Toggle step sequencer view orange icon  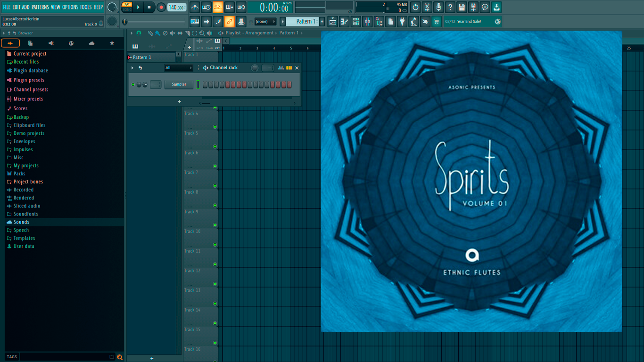coord(289,68)
